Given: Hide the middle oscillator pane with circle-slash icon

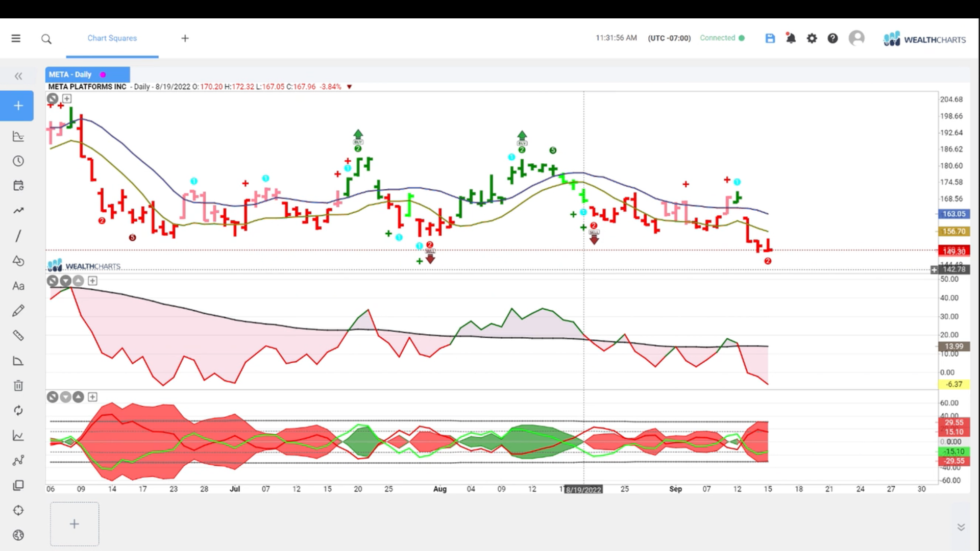Looking at the screenshot, I should pyautogui.click(x=53, y=281).
